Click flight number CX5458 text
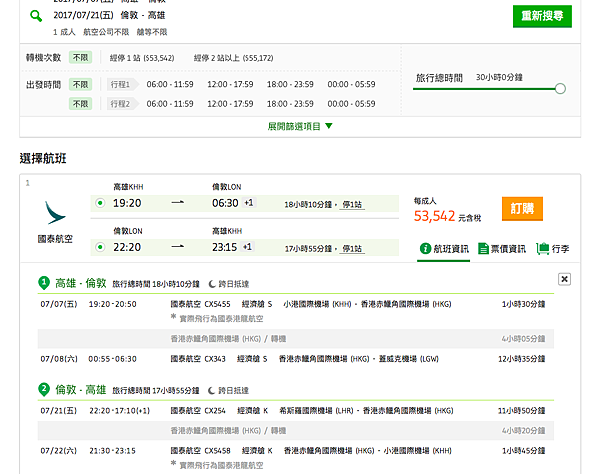 (217, 451)
